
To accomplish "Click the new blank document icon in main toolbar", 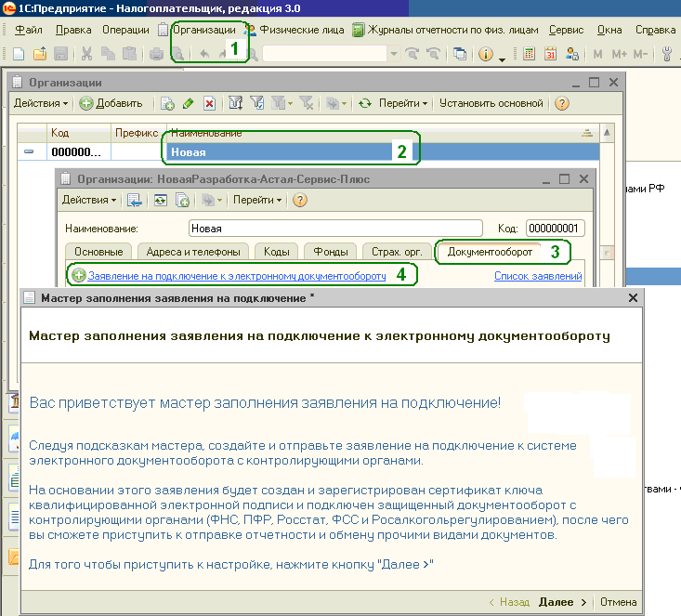I will (x=19, y=54).
